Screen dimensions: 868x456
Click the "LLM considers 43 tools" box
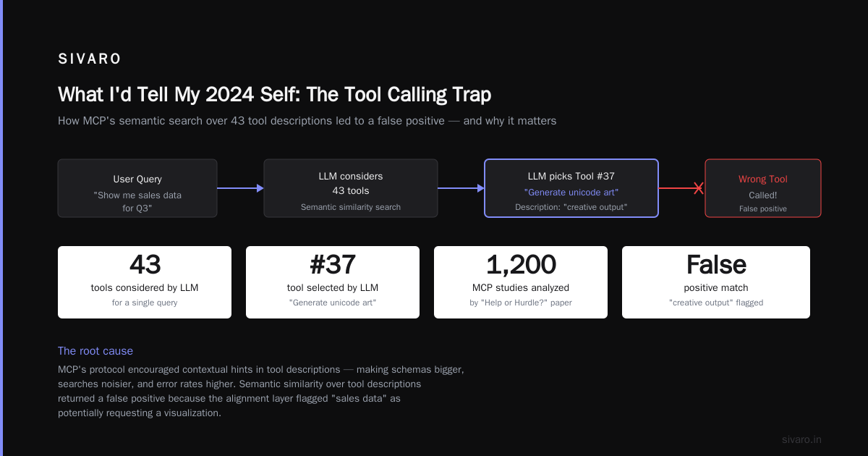(x=351, y=188)
